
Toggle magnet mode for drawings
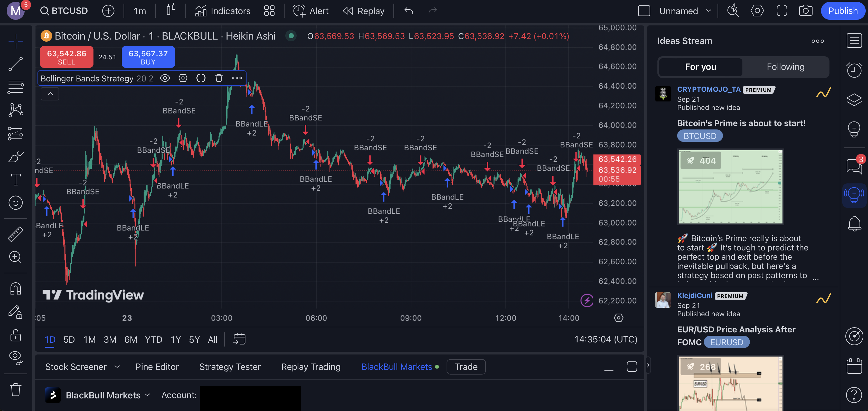(x=15, y=289)
